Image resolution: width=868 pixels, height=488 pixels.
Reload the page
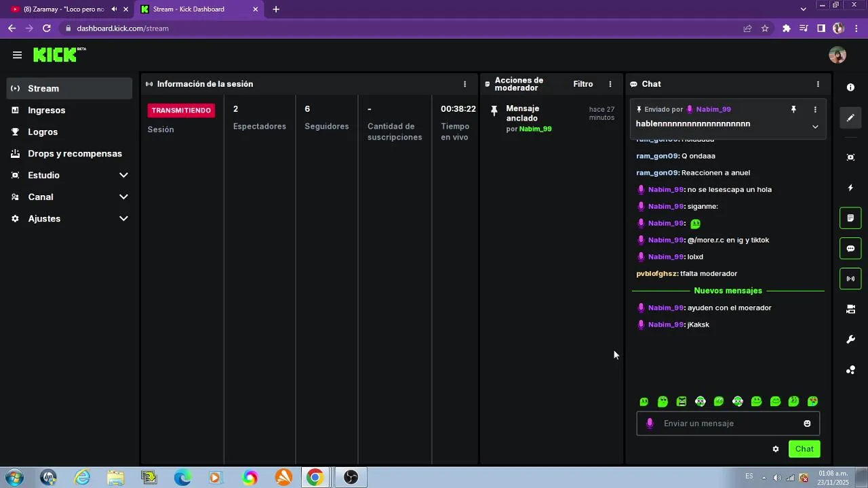coord(47,28)
